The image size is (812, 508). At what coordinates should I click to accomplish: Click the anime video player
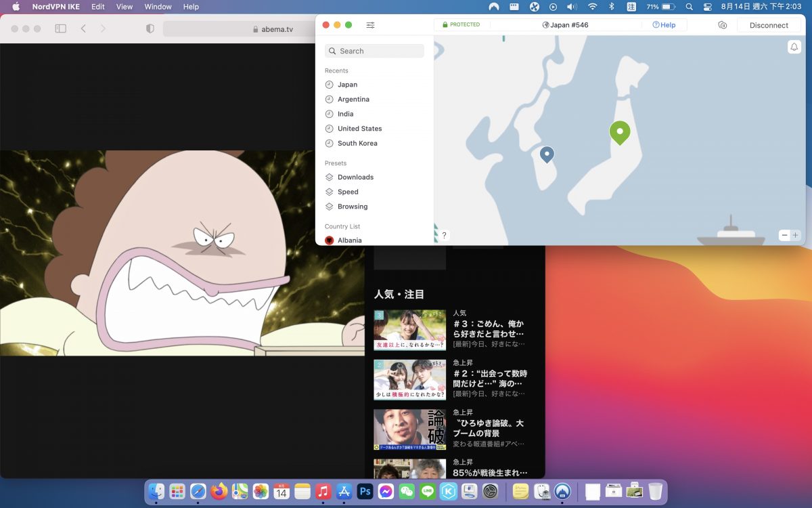[182, 253]
